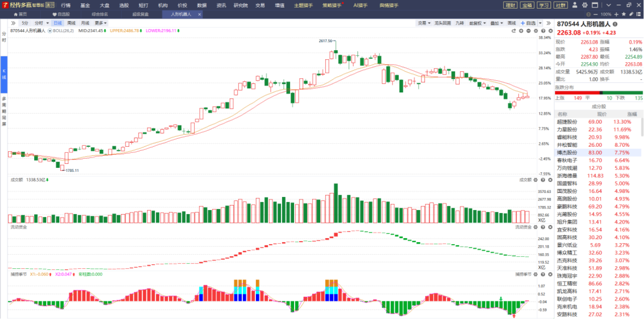Switch chart to 周线 weekly period
644x319 pixels.
[71, 23]
